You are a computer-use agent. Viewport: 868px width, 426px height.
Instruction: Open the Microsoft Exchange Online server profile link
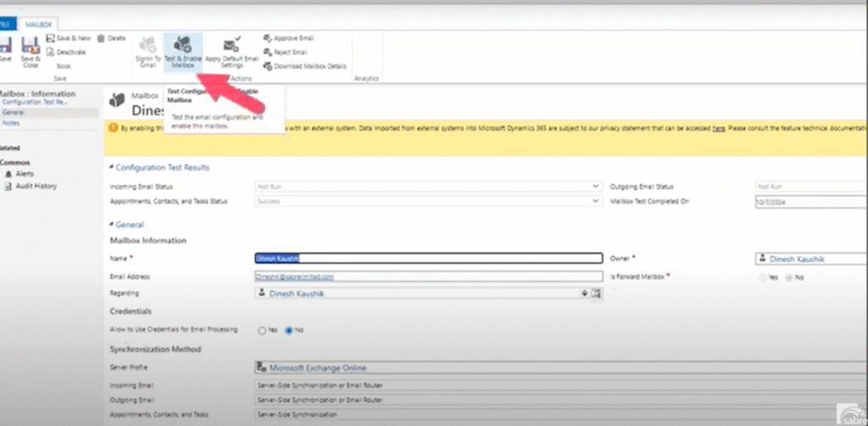(318, 368)
